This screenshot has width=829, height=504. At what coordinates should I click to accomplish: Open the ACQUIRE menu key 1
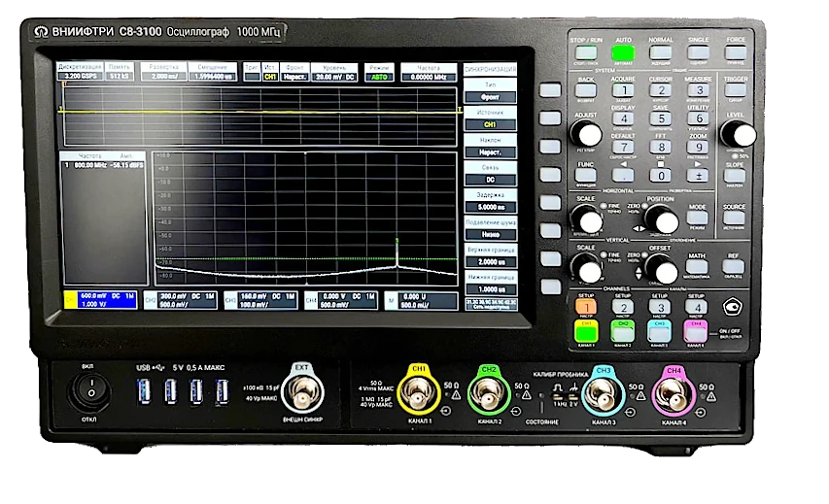click(623, 90)
